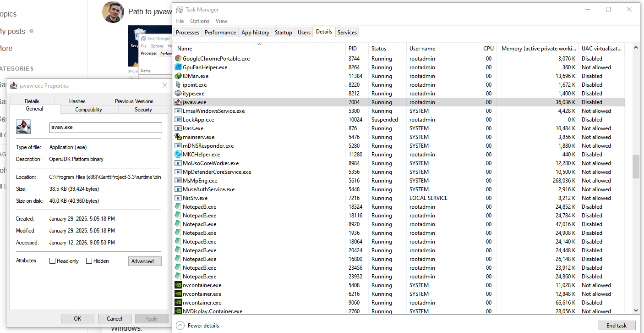The width and height of the screenshot is (644, 333).
Task: Open the Options menu in Task Manager
Action: click(200, 21)
